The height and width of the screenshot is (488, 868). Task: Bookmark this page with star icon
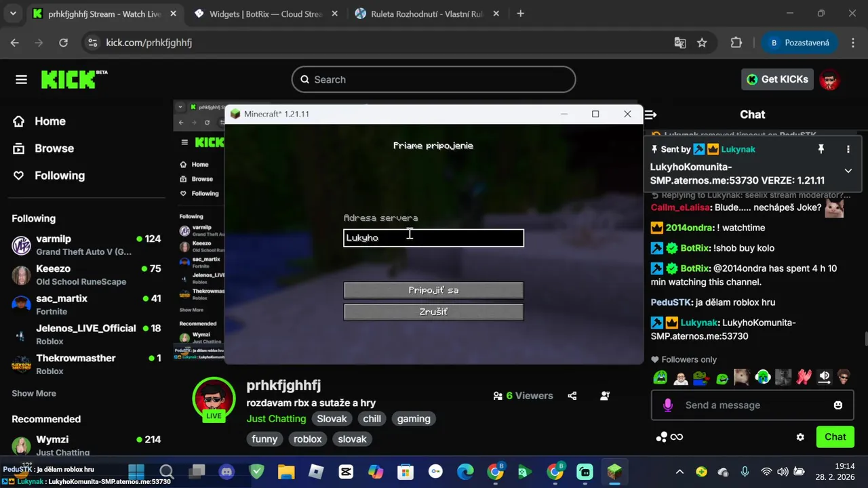[x=702, y=43]
